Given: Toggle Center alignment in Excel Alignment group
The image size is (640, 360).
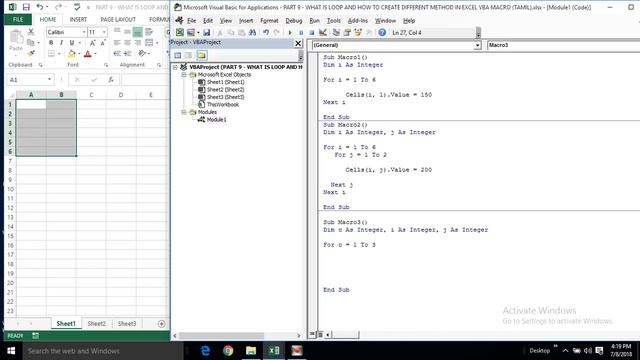Looking at the screenshot, I should (x=128, y=43).
